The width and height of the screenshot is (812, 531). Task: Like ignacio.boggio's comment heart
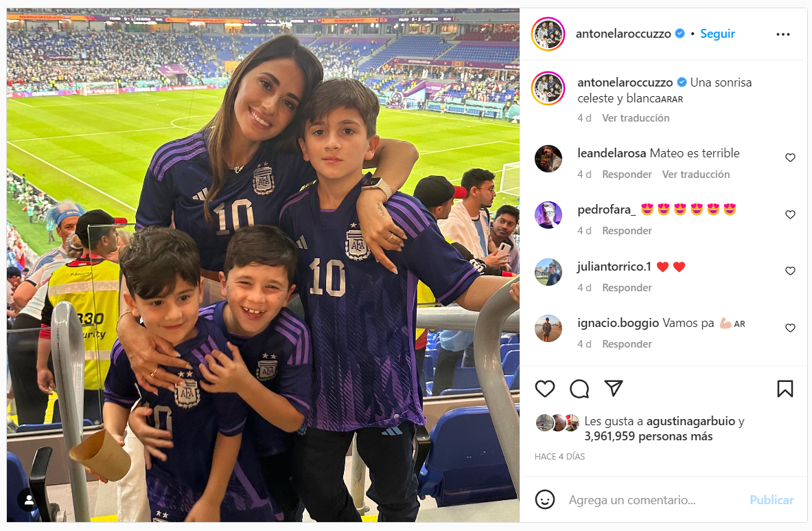coord(790,328)
